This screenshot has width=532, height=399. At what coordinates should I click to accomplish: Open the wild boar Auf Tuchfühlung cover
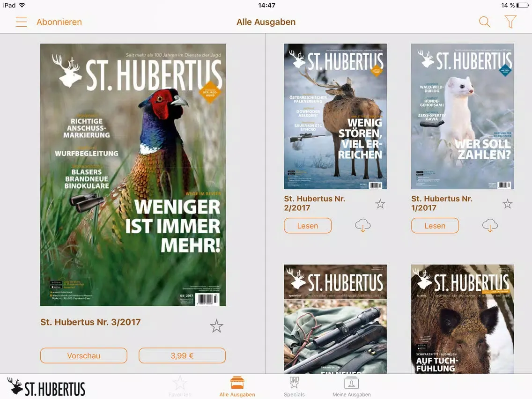click(x=462, y=319)
